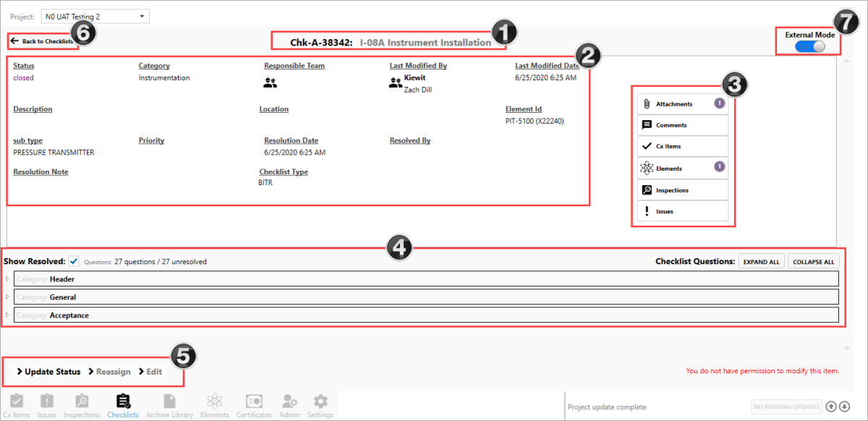
Task: Click the Acceptance category row
Action: [426, 315]
